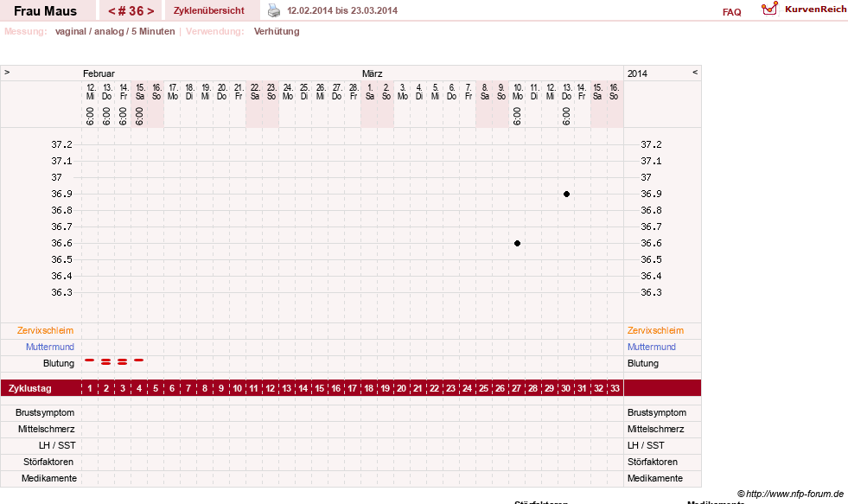Image resolution: width=848 pixels, height=504 pixels.
Task: Open the nfp-forum.de copyright link
Action: [790, 494]
